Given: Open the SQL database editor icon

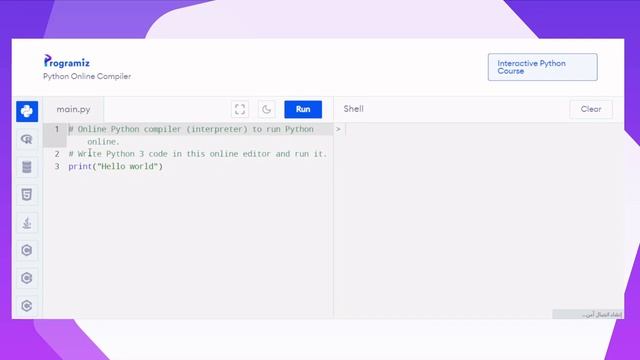Looking at the screenshot, I should [x=27, y=167].
